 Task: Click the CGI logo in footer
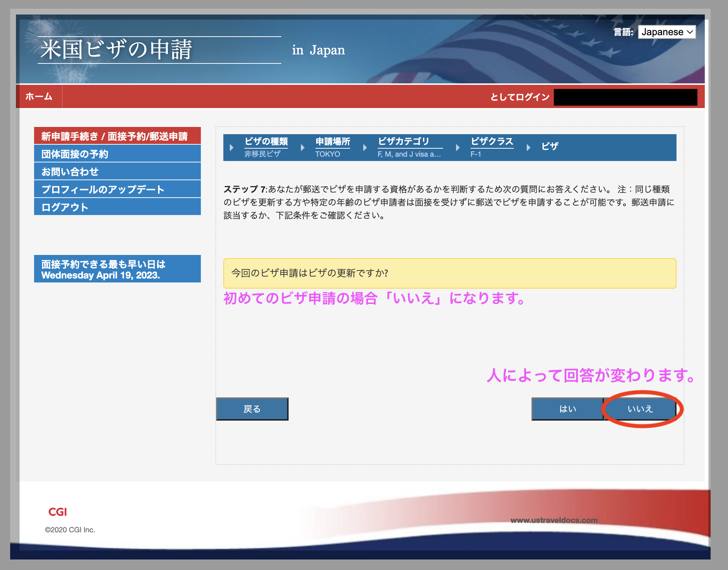58,512
